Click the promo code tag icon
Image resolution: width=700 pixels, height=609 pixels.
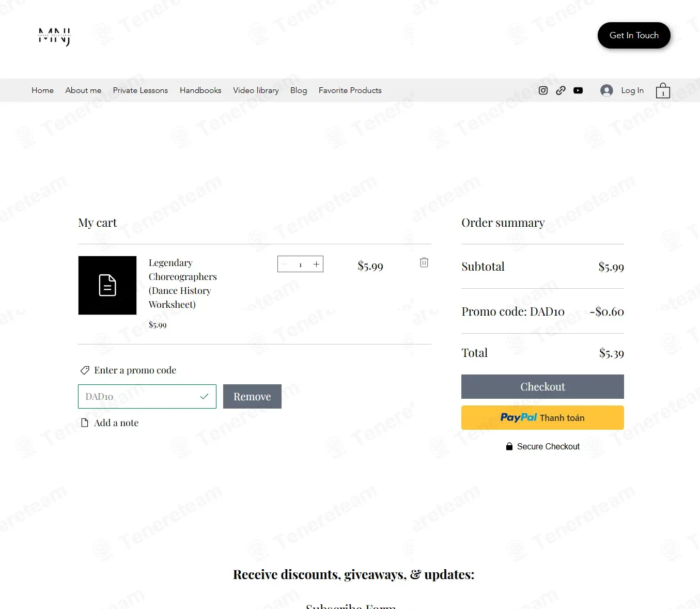pyautogui.click(x=85, y=370)
